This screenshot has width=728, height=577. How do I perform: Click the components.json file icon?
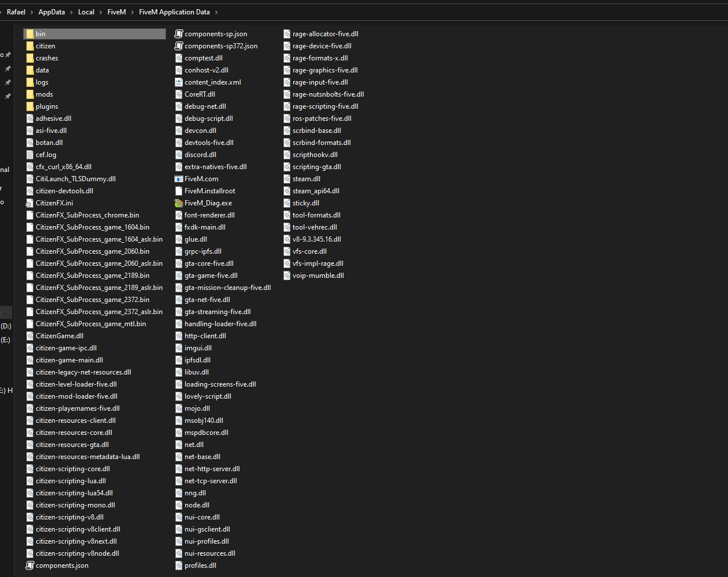click(x=30, y=565)
